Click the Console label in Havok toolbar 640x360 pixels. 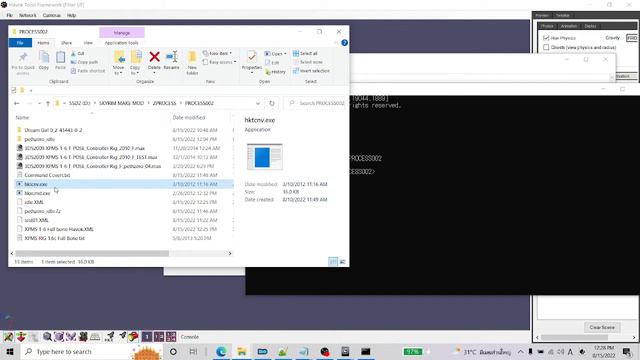coord(190,337)
